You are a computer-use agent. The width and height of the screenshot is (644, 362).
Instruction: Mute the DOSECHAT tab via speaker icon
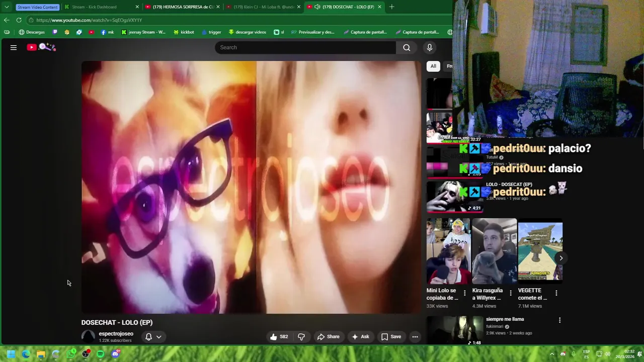tap(317, 7)
